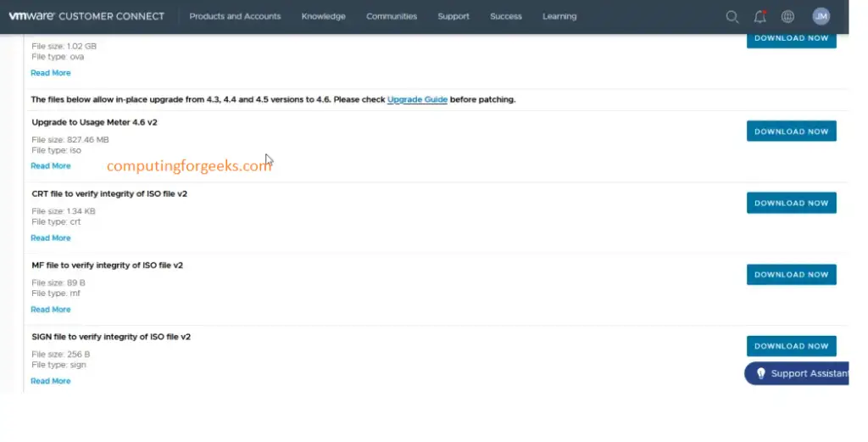
Task: Read More under Upgrade to Usage Meter 4.6 v2
Action: coord(50,165)
